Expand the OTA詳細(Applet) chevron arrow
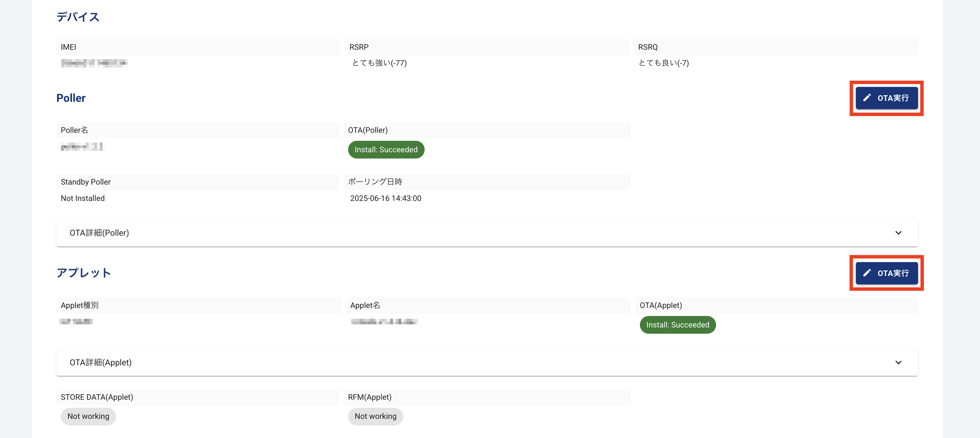The height and width of the screenshot is (438, 980). click(898, 362)
